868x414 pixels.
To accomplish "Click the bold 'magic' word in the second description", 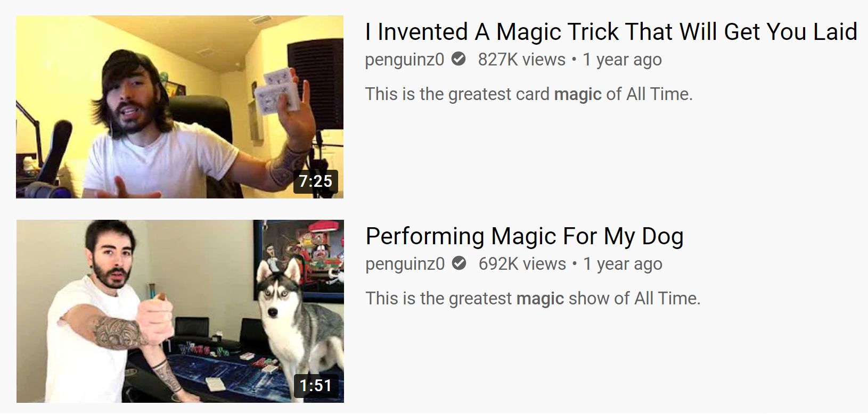I will [x=540, y=299].
